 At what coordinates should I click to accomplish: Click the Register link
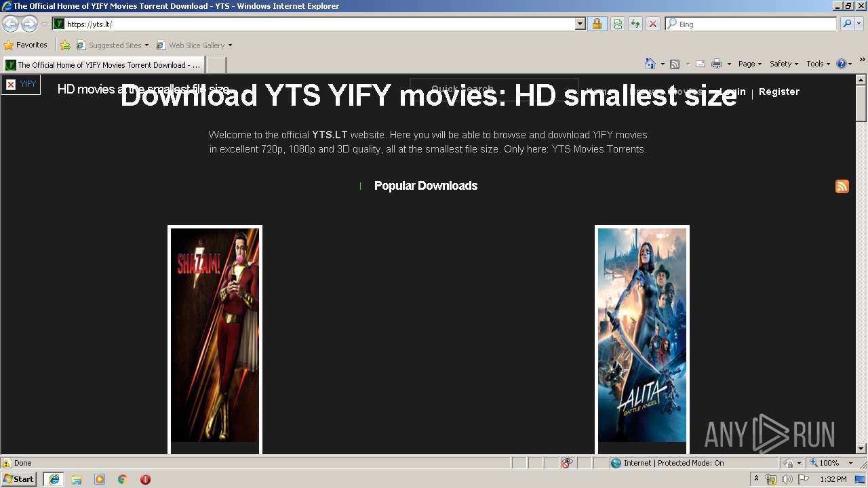click(x=779, y=91)
